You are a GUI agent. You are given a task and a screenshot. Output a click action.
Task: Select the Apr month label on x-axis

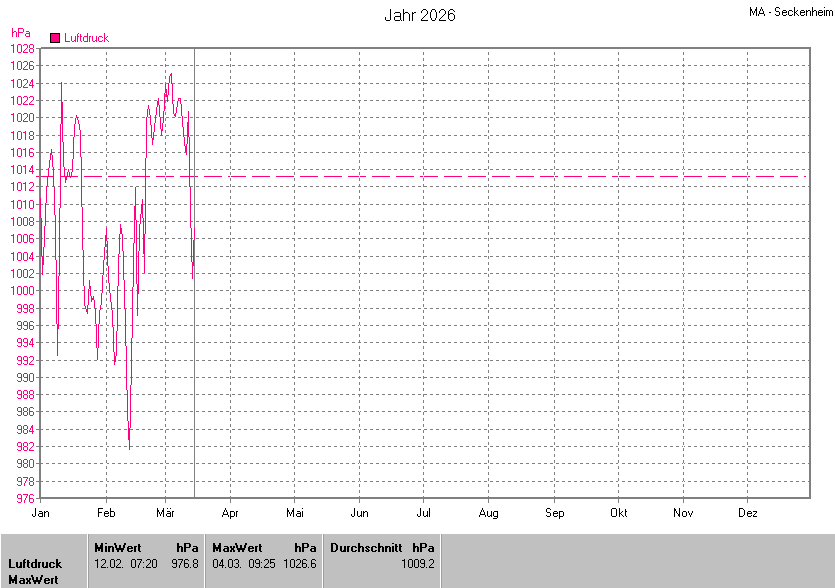coord(230,513)
